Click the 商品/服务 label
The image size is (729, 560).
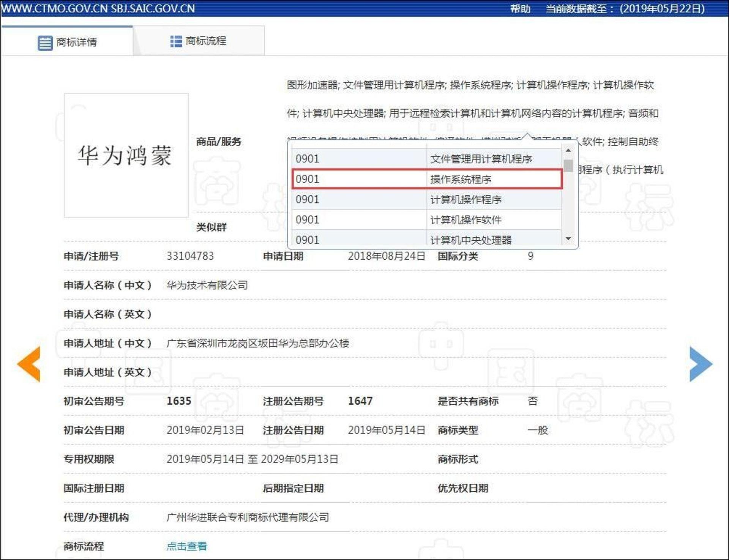pyautogui.click(x=219, y=142)
